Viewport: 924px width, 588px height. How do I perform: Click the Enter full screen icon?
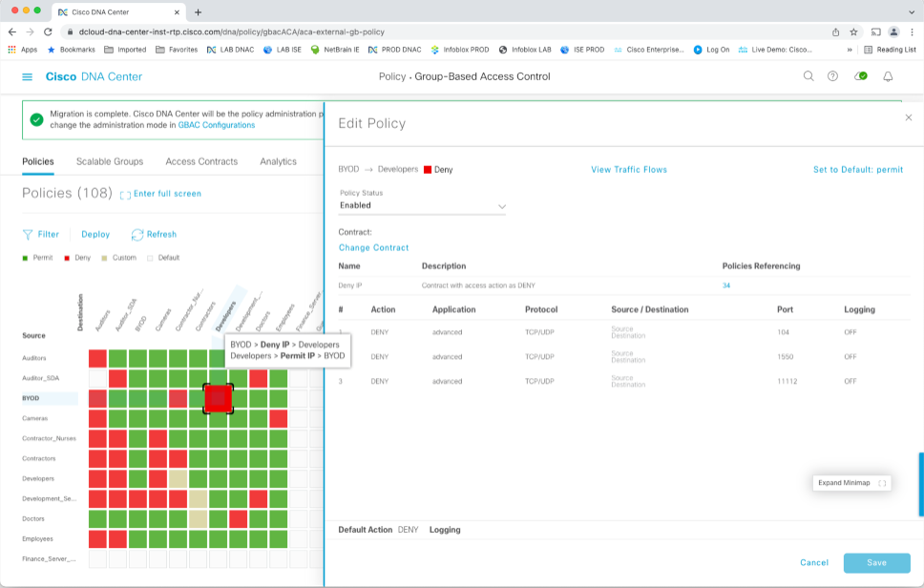point(125,195)
